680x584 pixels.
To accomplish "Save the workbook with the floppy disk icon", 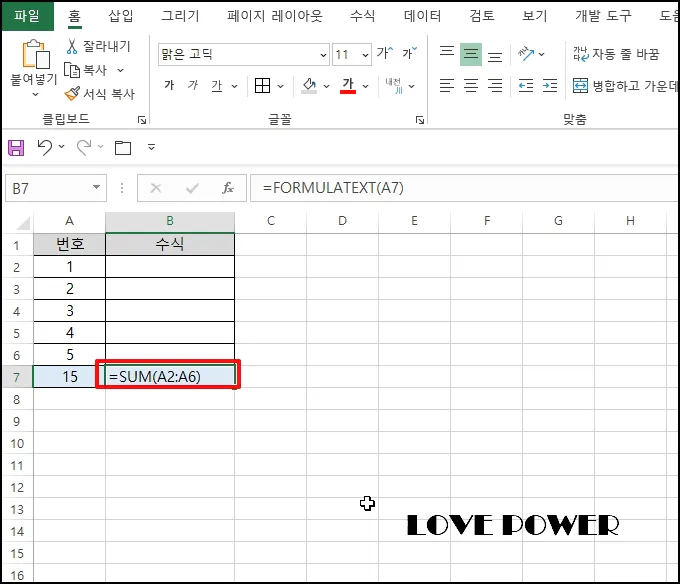I will [16, 148].
